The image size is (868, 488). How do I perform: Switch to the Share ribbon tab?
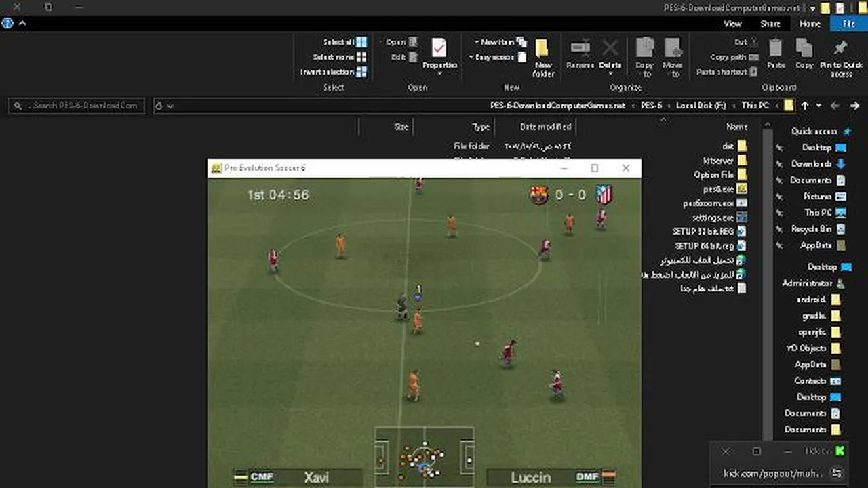(770, 23)
